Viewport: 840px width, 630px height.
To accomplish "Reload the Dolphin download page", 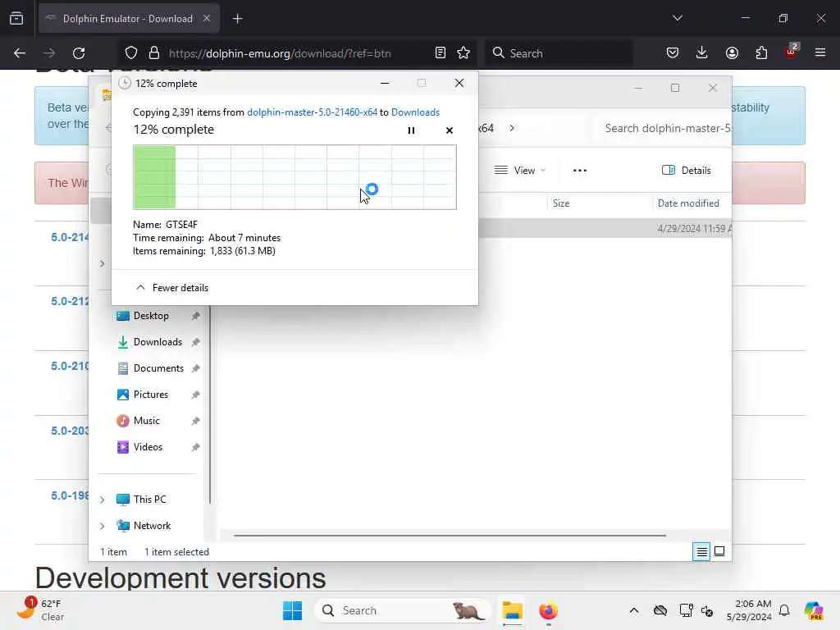I will coord(79,53).
